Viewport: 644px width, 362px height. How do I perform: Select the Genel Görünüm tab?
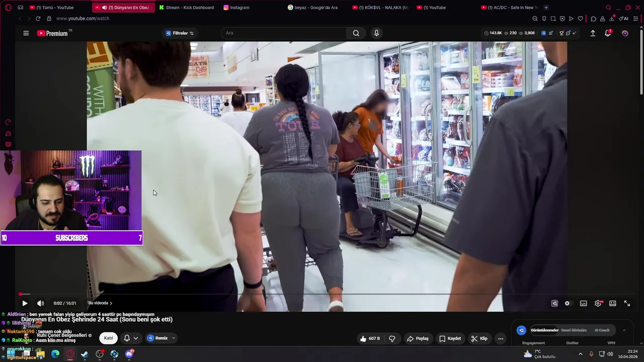pos(574,330)
